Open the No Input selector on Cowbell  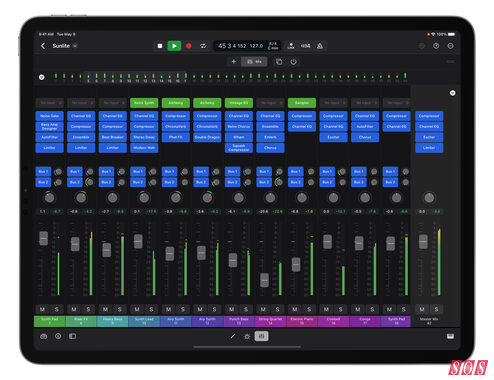click(333, 103)
